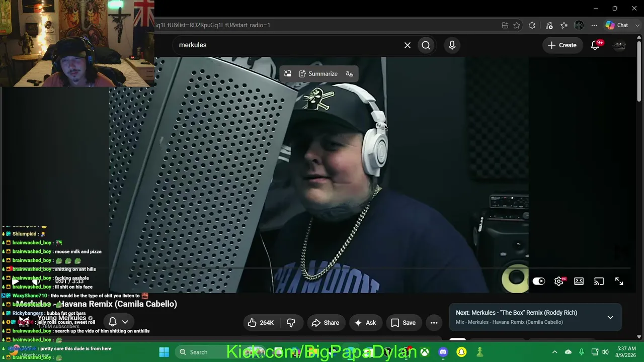The width and height of the screenshot is (644, 362).
Task: Start a voice search with the microphone
Action: tap(452, 45)
